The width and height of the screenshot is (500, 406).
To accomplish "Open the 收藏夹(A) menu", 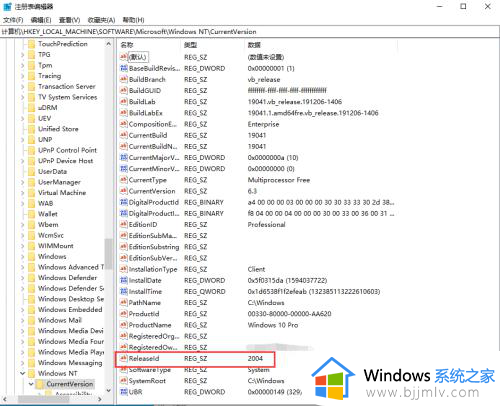I will (x=101, y=20).
